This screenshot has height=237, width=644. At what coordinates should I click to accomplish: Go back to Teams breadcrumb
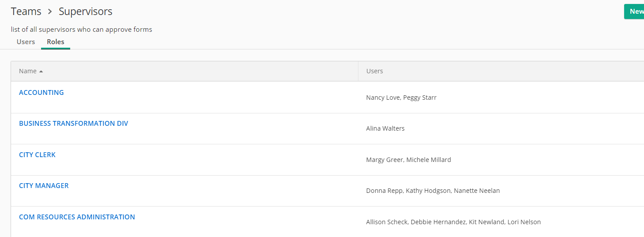[x=26, y=11]
